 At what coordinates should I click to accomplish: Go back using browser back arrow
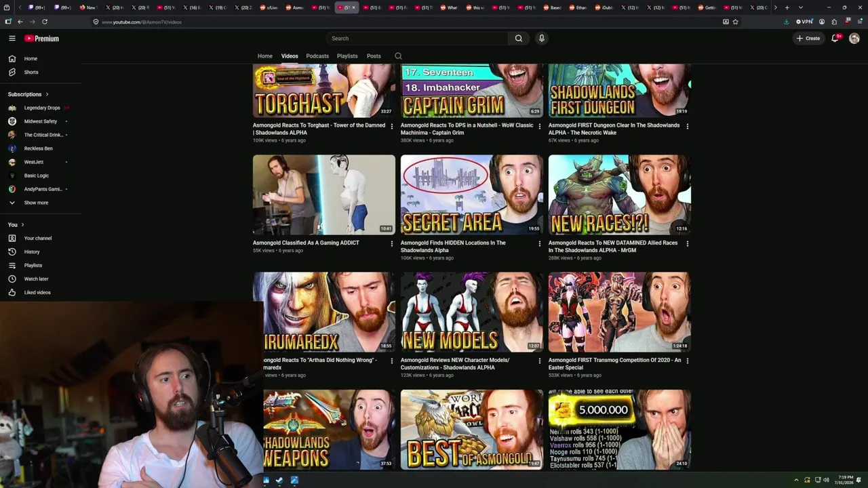tap(20, 22)
